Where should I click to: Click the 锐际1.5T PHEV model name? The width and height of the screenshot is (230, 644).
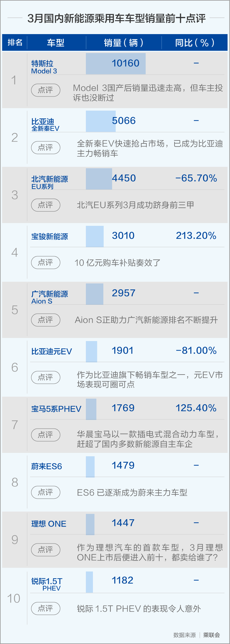pyautogui.click(x=47, y=584)
